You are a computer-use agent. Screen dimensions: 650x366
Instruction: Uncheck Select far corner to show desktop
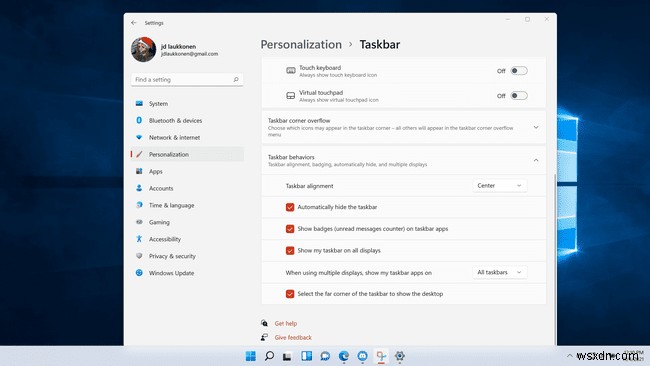click(290, 294)
